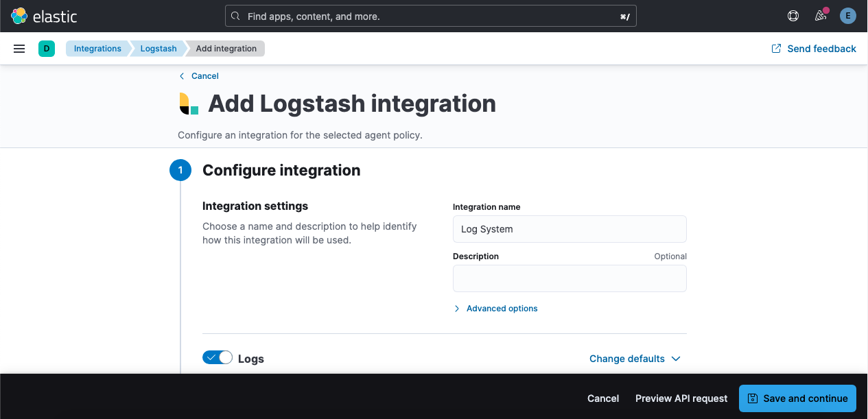Expand Advanced options
This screenshot has height=419, width=868.
pos(502,309)
